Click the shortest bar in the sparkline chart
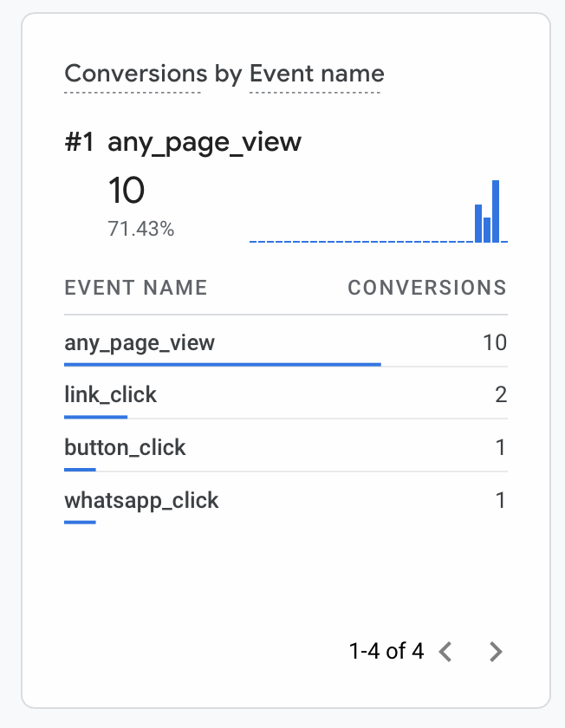565x728 pixels. coord(487,230)
